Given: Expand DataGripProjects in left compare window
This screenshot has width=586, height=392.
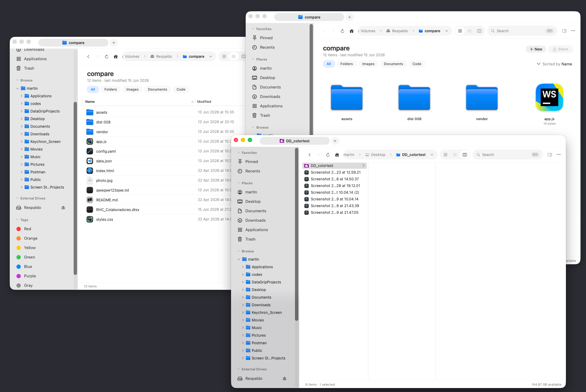Looking at the screenshot, I should [22, 111].
